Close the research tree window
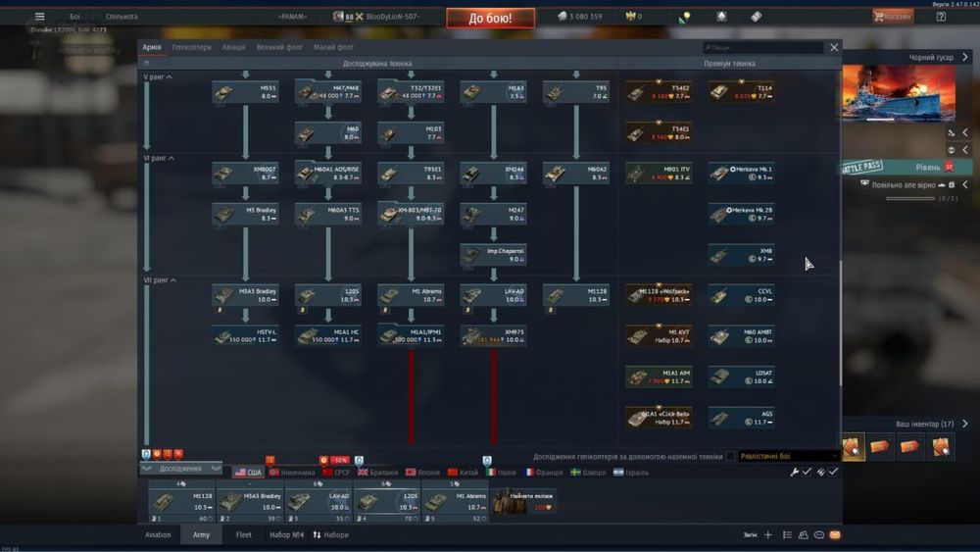980x552 pixels. click(x=834, y=47)
